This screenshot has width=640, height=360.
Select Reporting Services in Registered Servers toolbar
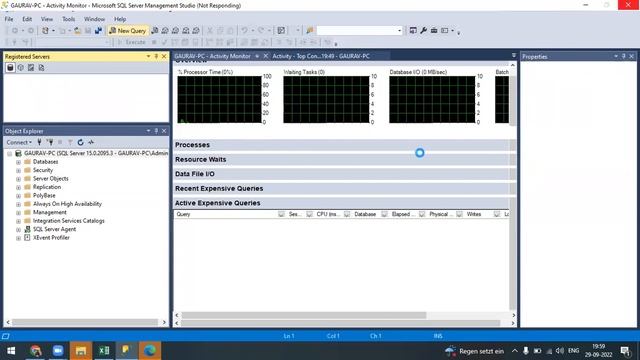pyautogui.click(x=31, y=68)
